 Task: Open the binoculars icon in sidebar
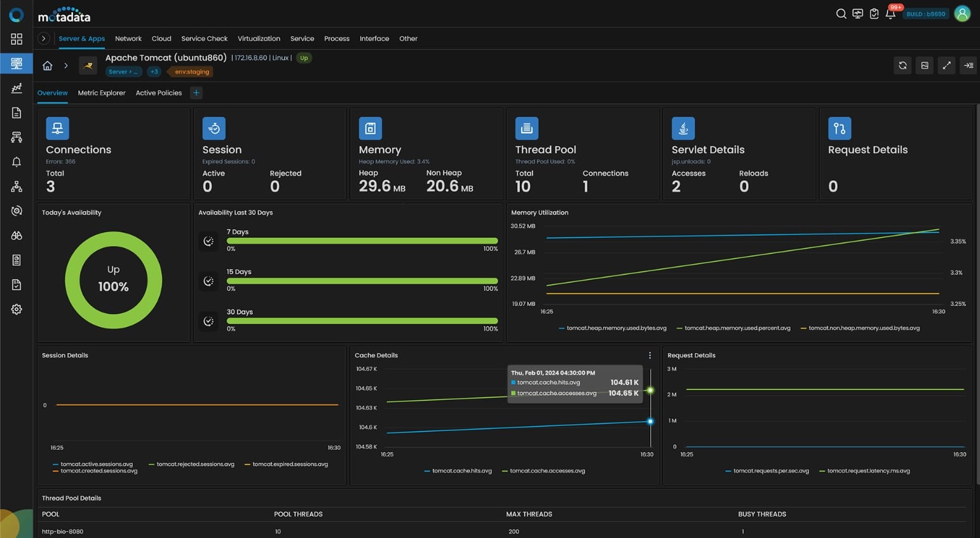click(17, 235)
